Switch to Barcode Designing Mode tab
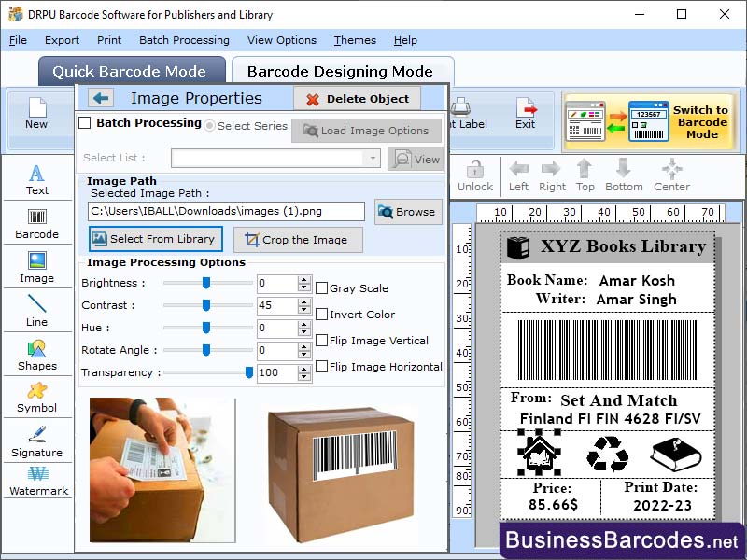This screenshot has height=560, width=747. click(343, 71)
